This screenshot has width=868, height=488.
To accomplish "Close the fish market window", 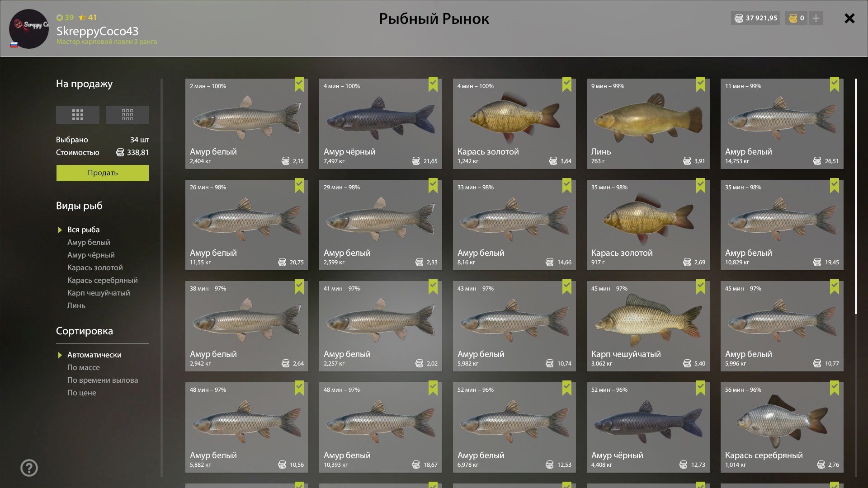I will coord(849,18).
